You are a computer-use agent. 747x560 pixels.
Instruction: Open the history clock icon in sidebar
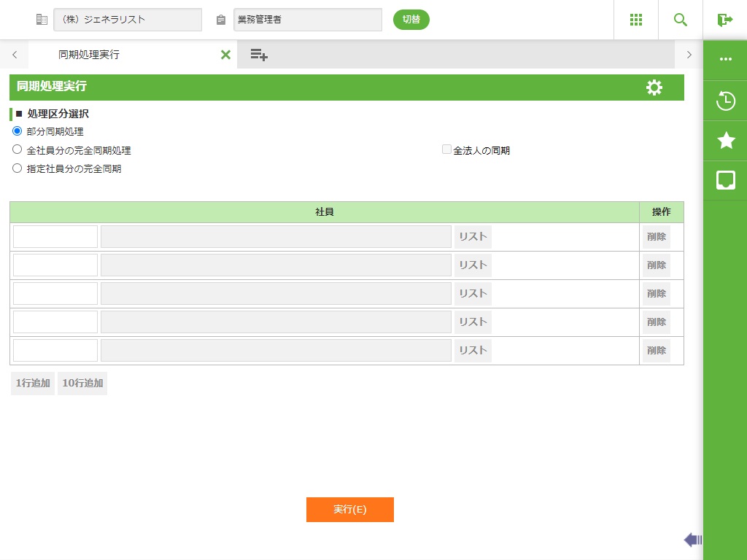click(x=726, y=101)
